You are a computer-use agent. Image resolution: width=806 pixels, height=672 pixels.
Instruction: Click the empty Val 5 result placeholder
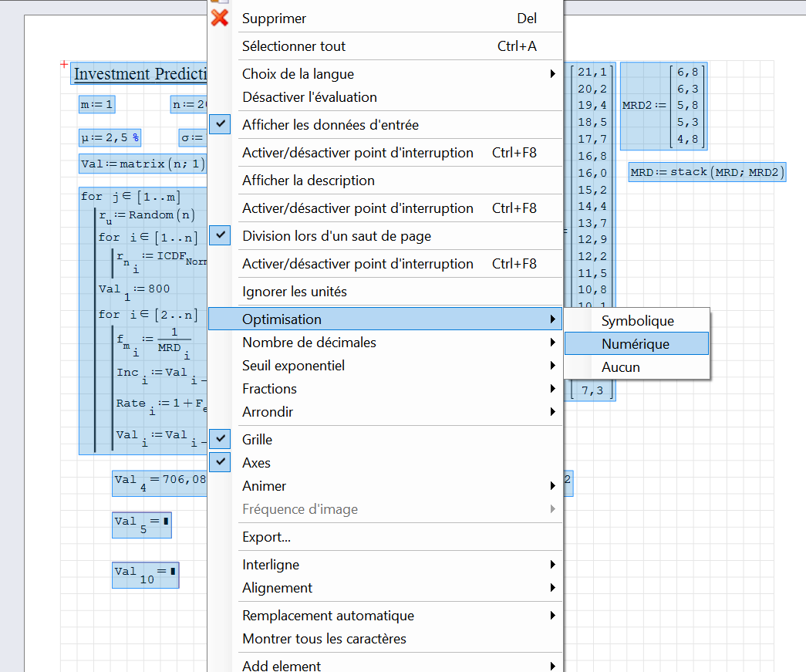pyautogui.click(x=166, y=522)
